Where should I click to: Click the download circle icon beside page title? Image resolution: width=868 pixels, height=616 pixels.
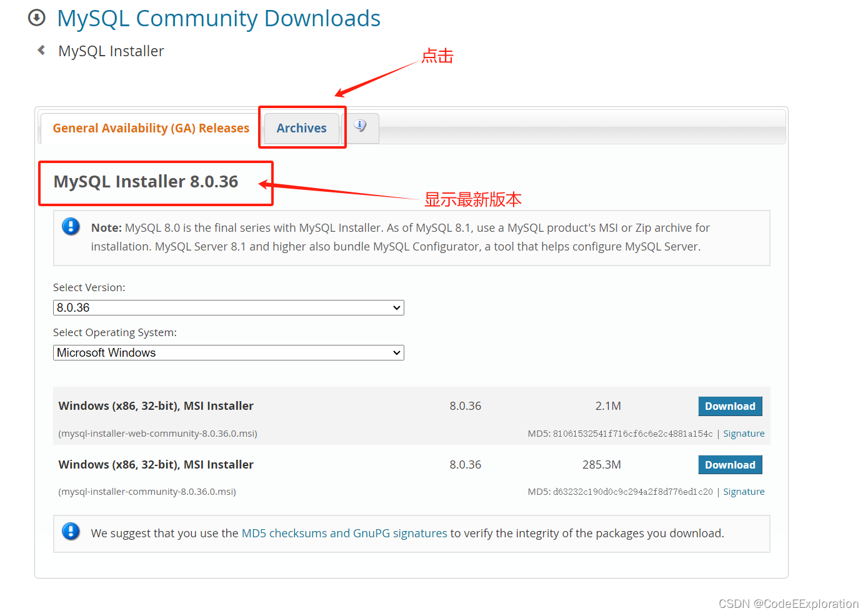click(x=37, y=17)
